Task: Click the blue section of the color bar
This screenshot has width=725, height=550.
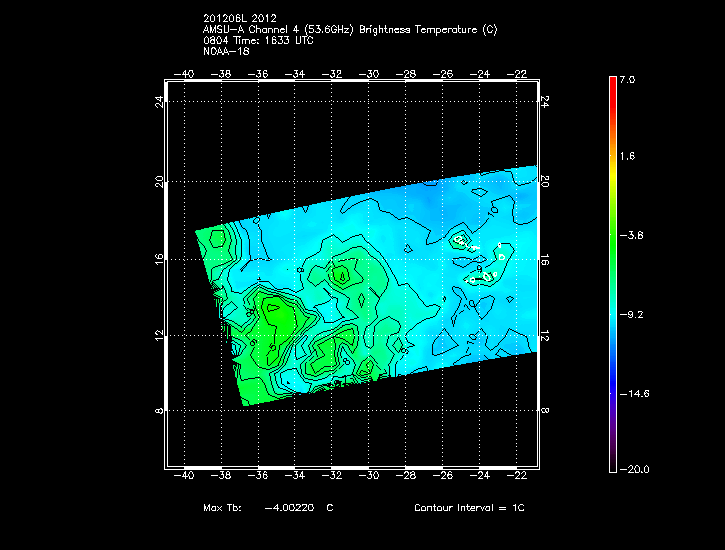Action: click(x=612, y=370)
